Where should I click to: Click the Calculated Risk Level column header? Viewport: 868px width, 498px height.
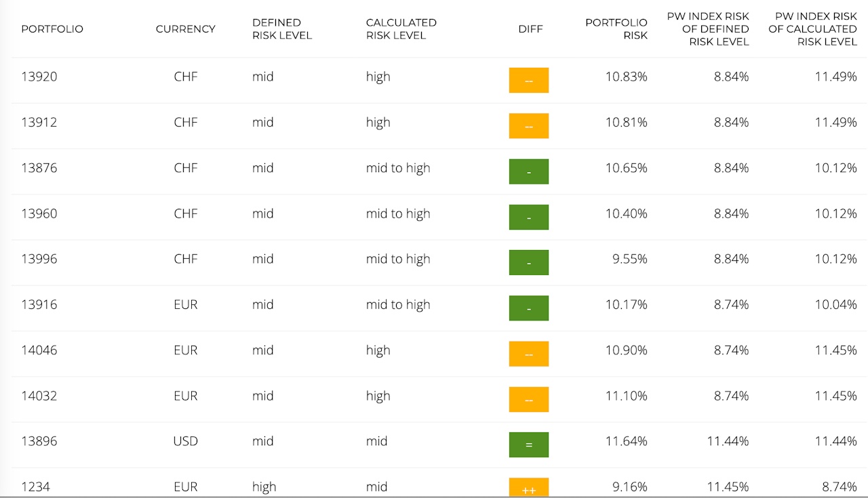pos(401,29)
